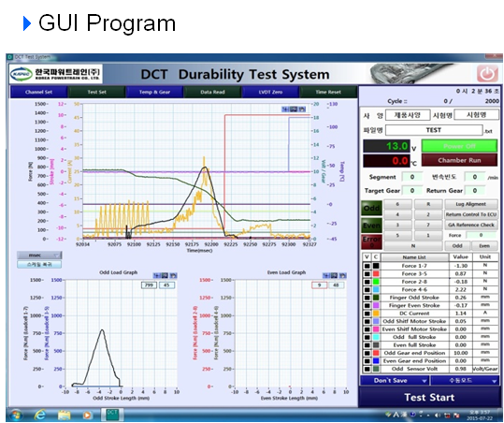Select pan hand tool in main graph palette
Screen dimensions: 504x423
(301, 109)
